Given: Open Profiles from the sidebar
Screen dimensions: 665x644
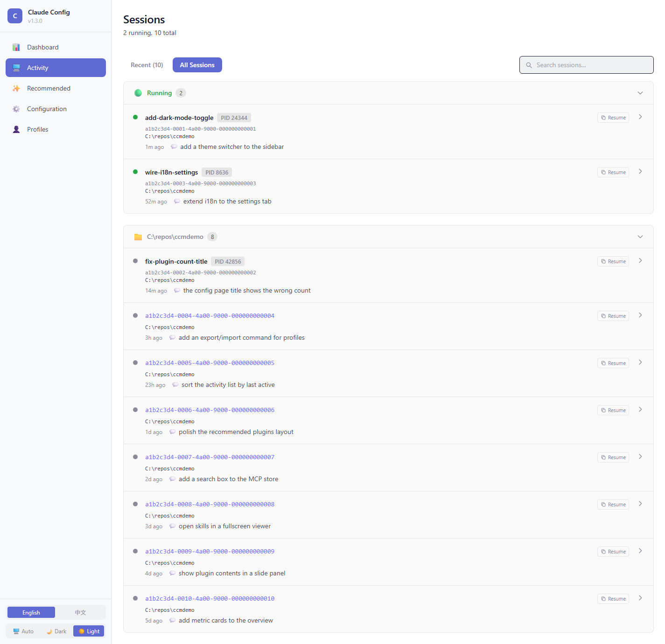Looking at the screenshot, I should click(x=56, y=129).
